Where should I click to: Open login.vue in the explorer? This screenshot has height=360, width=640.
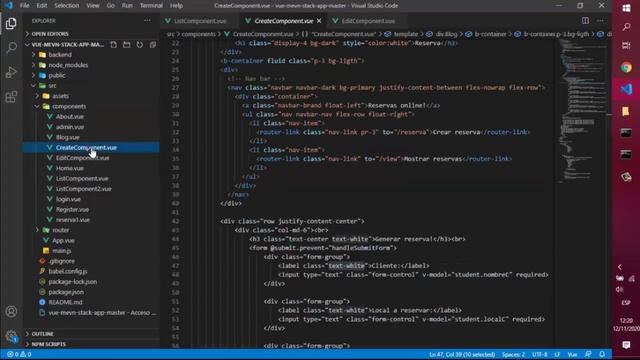pos(68,199)
